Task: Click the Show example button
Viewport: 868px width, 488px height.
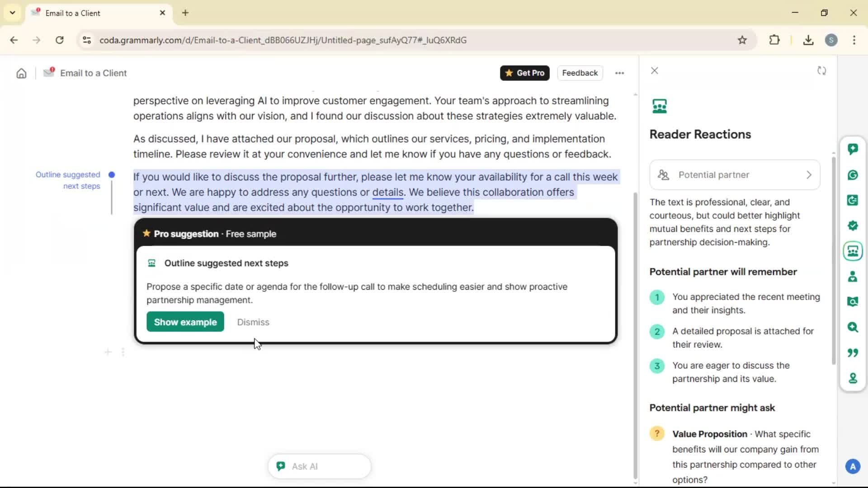Action: [185, 322]
